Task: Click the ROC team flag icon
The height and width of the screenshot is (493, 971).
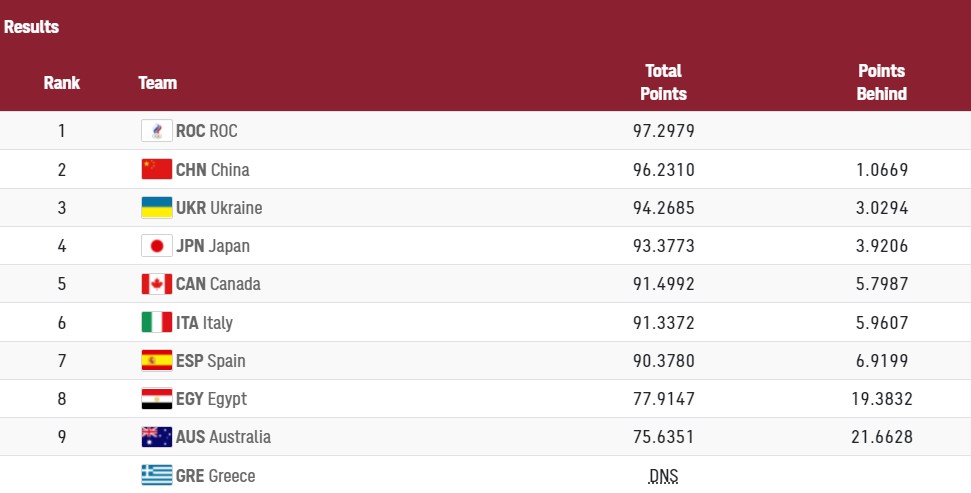Action: (x=157, y=131)
